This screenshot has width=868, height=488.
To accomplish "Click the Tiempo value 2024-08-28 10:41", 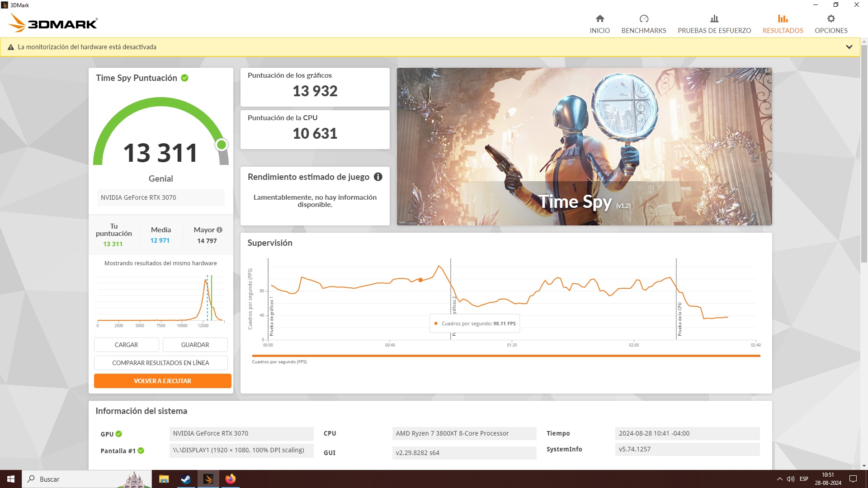I will pos(687,433).
